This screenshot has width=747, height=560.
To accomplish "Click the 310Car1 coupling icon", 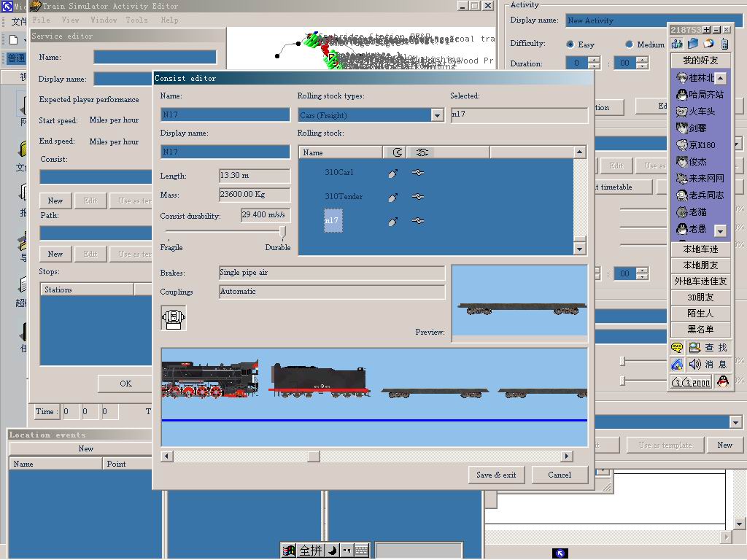I will [x=418, y=173].
